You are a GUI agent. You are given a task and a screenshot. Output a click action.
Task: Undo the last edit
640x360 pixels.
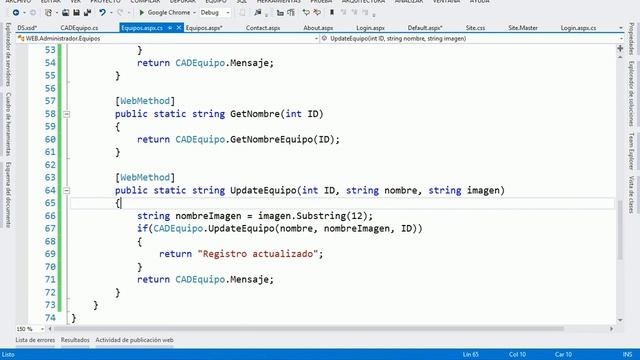[102, 13]
